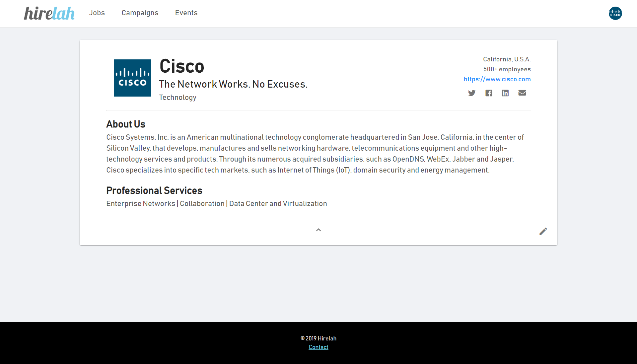637x364 pixels.
Task: Click the California, U.S.A. location text
Action: coord(507,59)
